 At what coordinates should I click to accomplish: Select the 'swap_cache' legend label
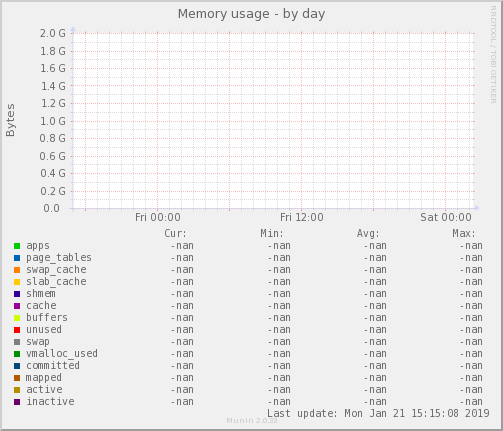(56, 270)
